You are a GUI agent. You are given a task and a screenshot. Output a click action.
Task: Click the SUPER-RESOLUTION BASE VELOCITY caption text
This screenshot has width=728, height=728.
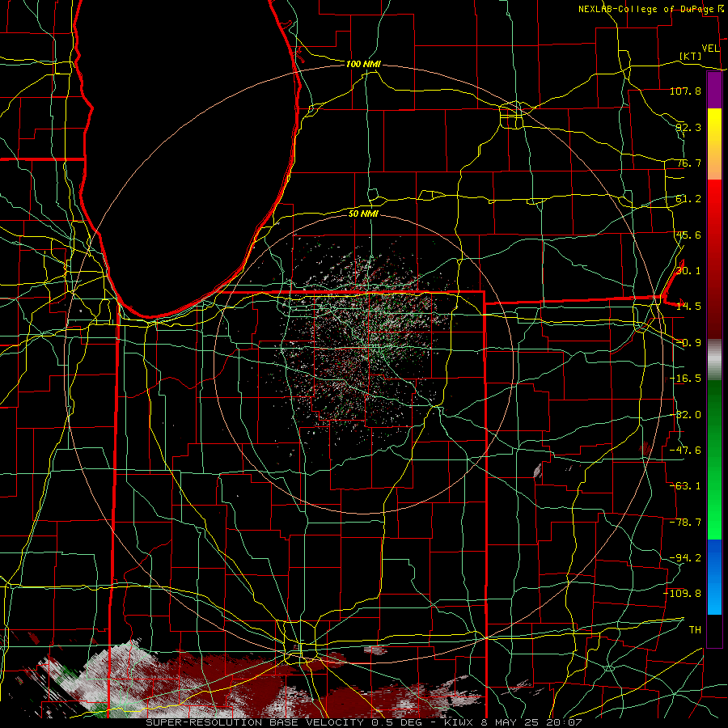click(255, 722)
